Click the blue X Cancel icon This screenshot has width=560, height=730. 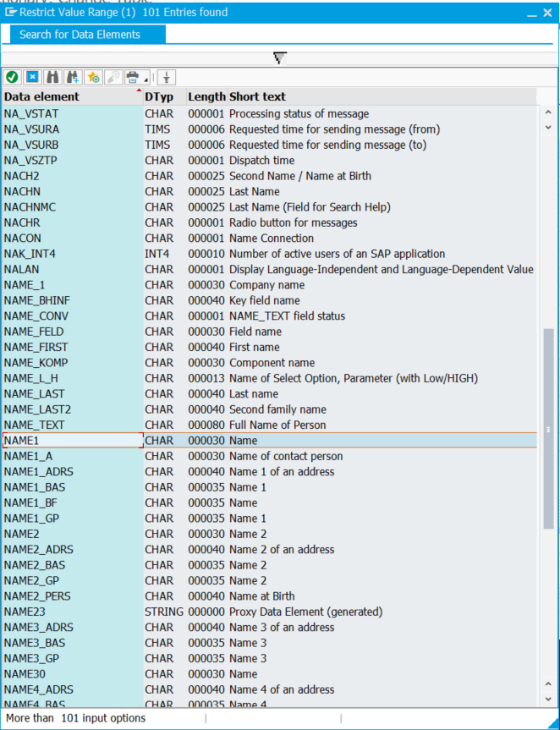32,77
